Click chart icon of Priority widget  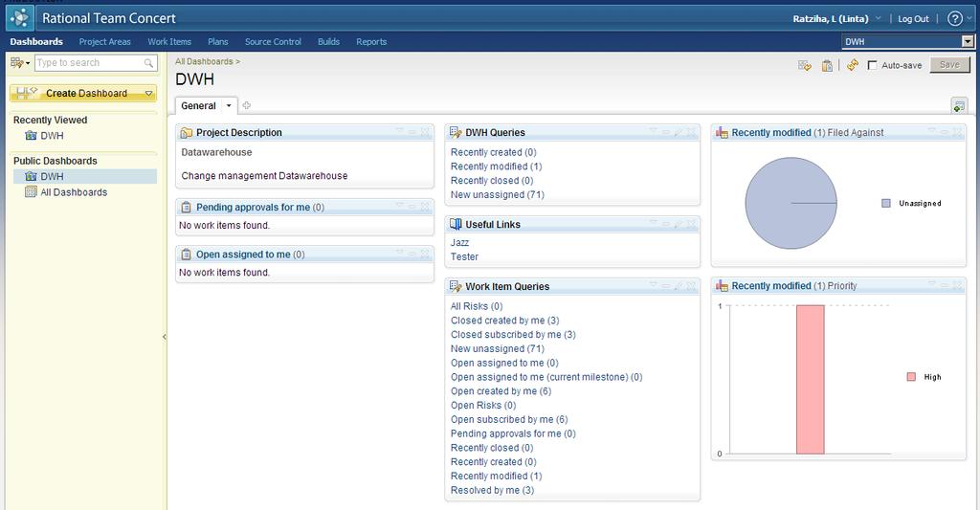click(722, 286)
